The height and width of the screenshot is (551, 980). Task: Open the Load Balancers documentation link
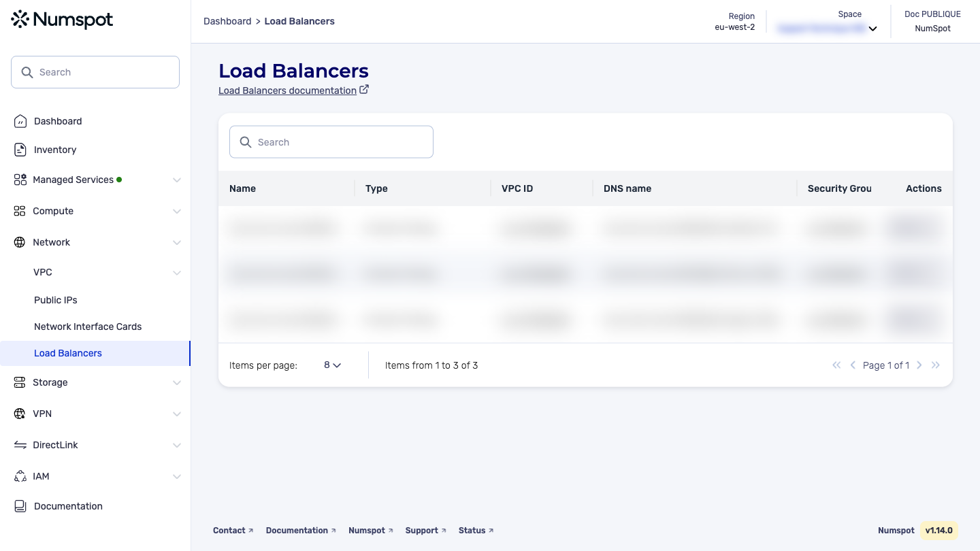(x=287, y=90)
